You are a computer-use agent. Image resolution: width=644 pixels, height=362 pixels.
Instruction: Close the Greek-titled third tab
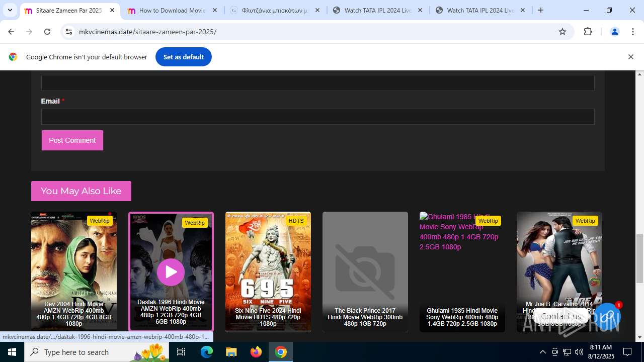coord(317,10)
